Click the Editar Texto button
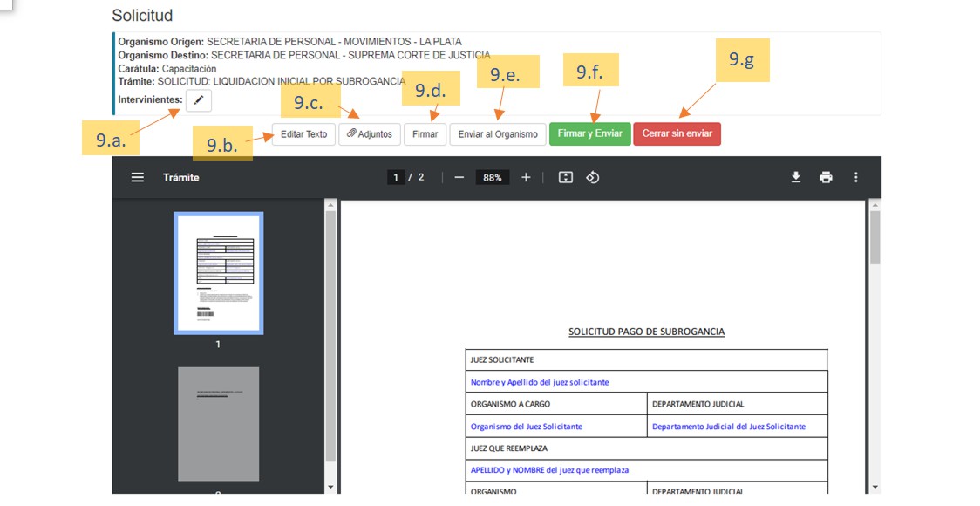Screen dimensions: 980x506 click(x=303, y=134)
